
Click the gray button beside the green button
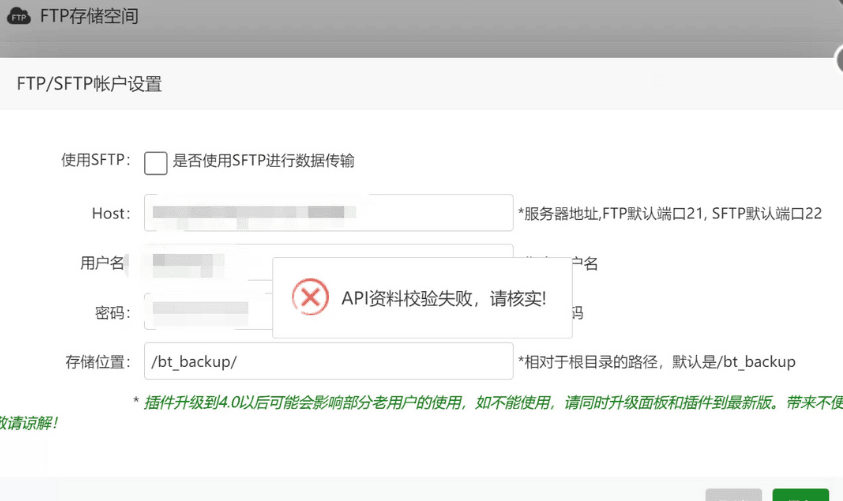733,495
